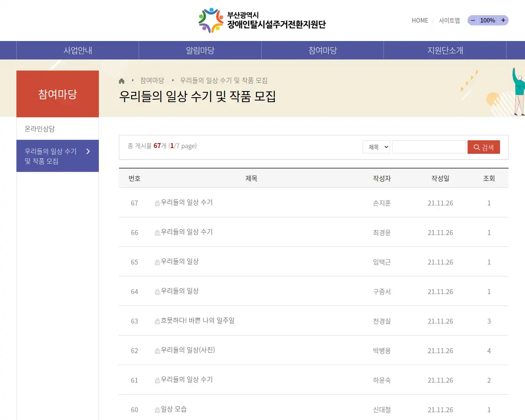
Task: Click the home icon in the breadcrumb
Action: [x=121, y=81]
